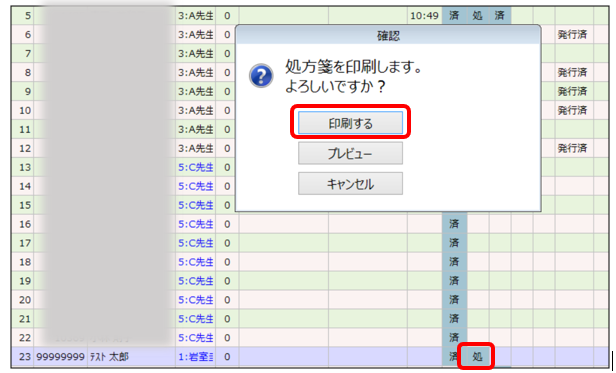This screenshot has height=373, width=616.
Task: Click 3:A先生 in row 5
Action: pos(195,16)
